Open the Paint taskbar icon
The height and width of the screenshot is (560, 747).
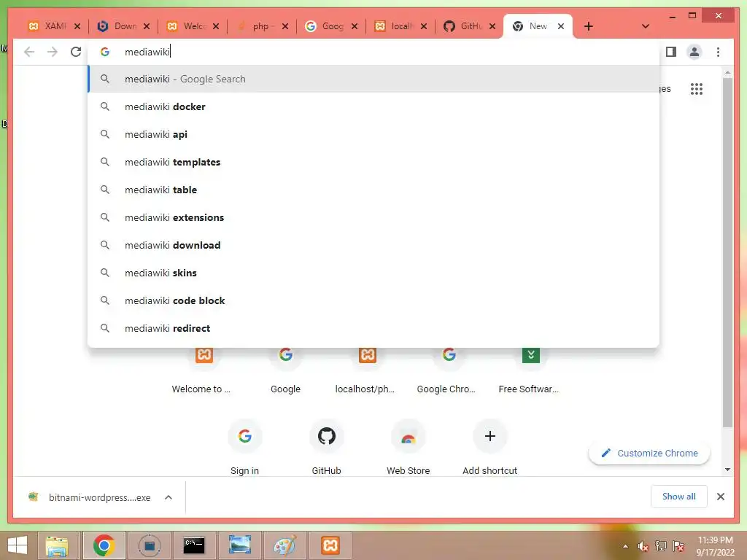pyautogui.click(x=285, y=545)
